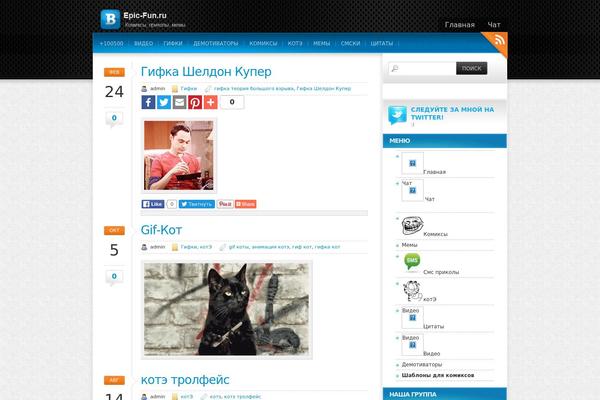Click the Facebook Like button
600x400 pixels.
(153, 204)
